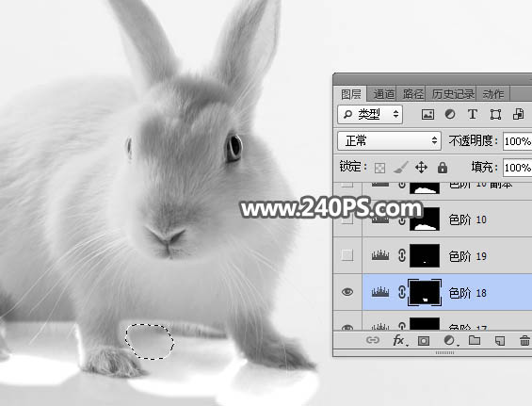
Task: Click the 填充 value field
Action: coord(517,168)
